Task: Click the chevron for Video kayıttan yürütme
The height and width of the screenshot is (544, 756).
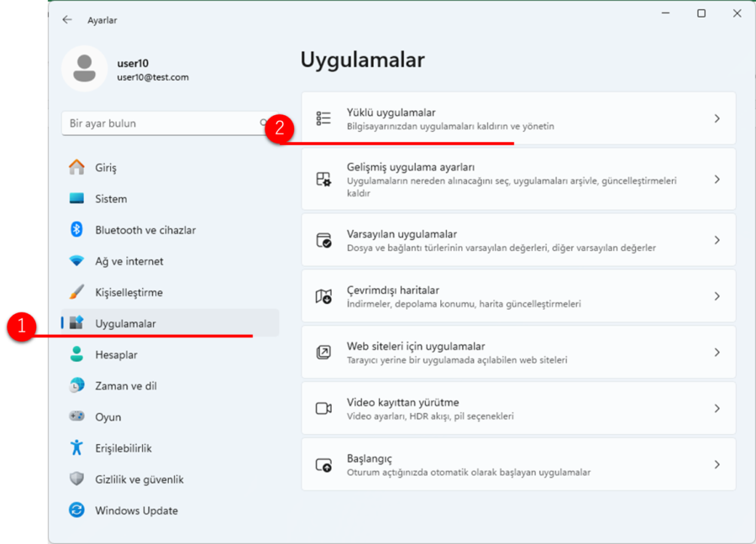Action: click(x=717, y=409)
